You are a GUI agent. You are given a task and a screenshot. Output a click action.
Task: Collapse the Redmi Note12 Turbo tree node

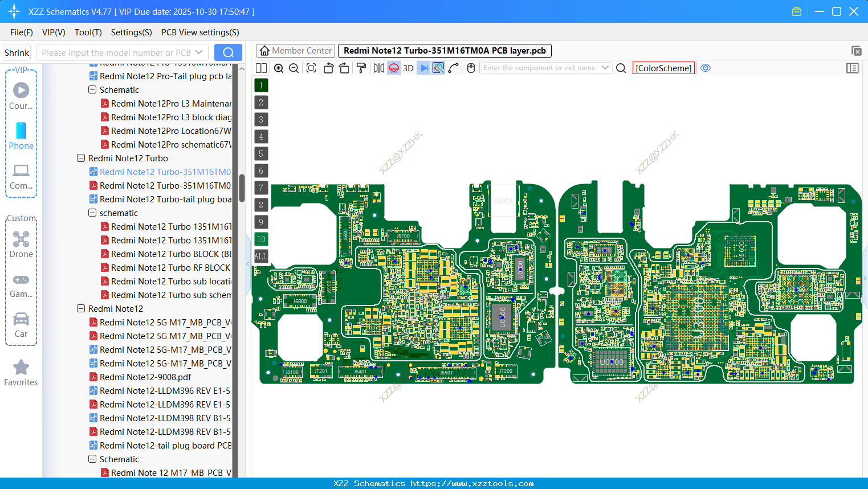[x=80, y=158]
